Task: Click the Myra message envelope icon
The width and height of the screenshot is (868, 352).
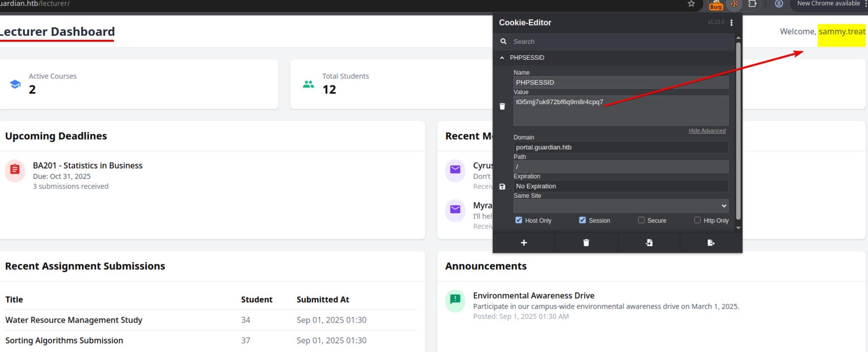Action: [x=455, y=209]
